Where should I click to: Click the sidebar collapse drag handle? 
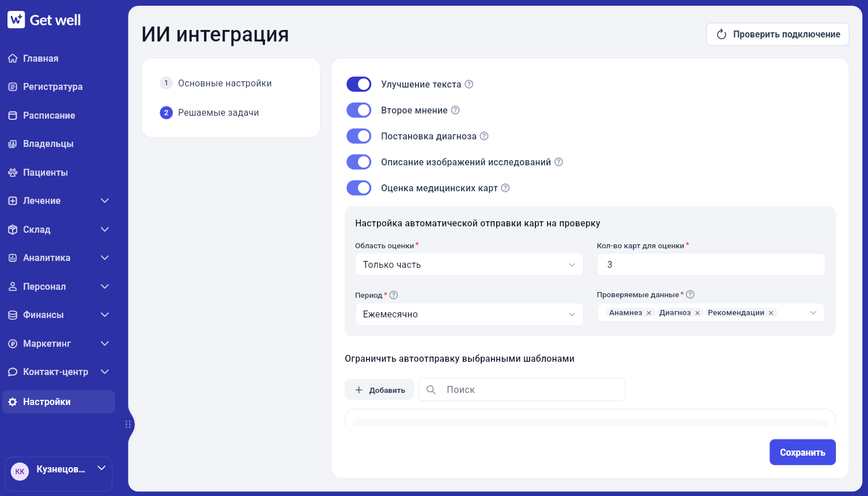[128, 425]
